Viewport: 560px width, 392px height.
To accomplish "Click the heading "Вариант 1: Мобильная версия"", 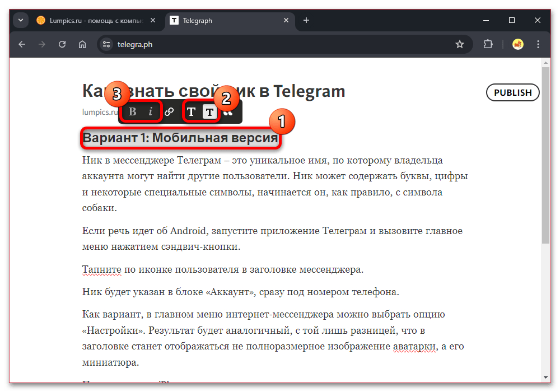I will click(180, 138).
